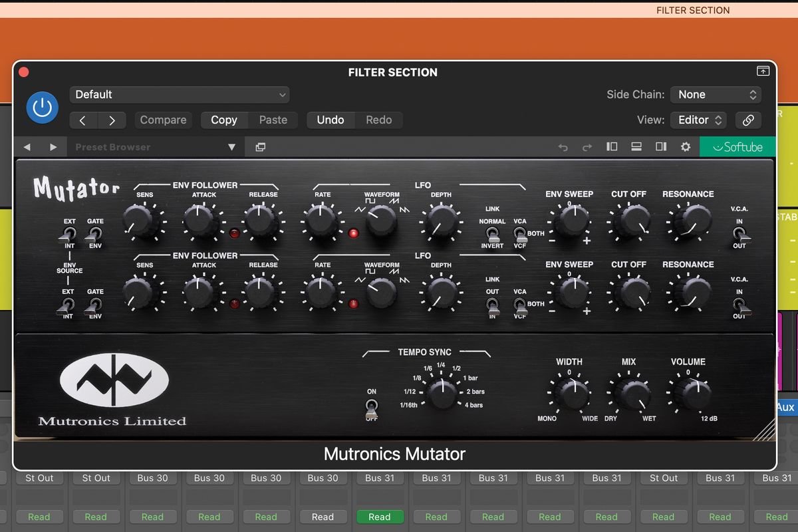Click the Compare button
798x532 pixels.
(x=163, y=120)
